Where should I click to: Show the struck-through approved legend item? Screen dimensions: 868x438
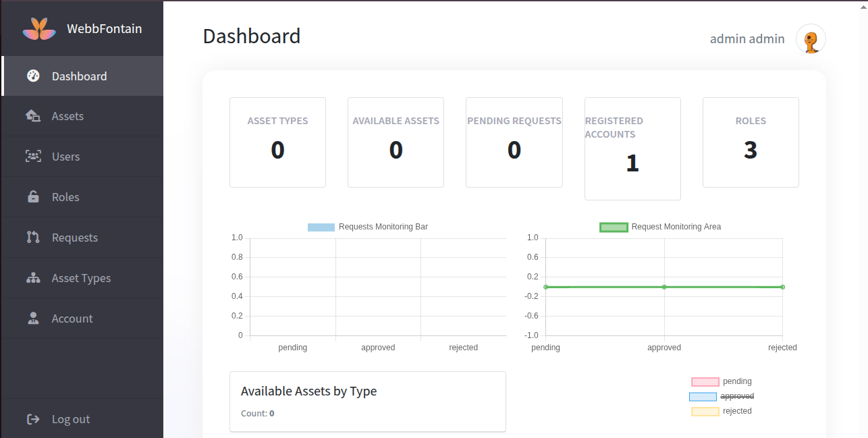722,396
